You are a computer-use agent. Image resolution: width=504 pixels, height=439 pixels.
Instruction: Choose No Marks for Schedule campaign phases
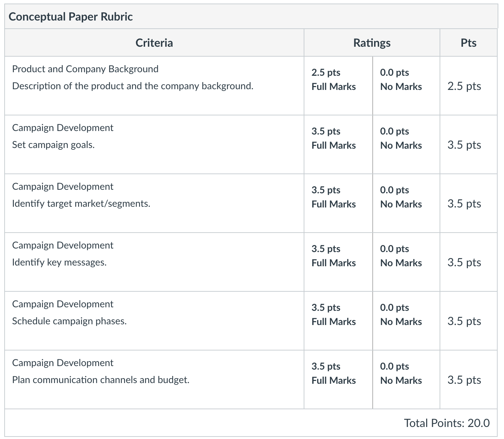point(406,321)
